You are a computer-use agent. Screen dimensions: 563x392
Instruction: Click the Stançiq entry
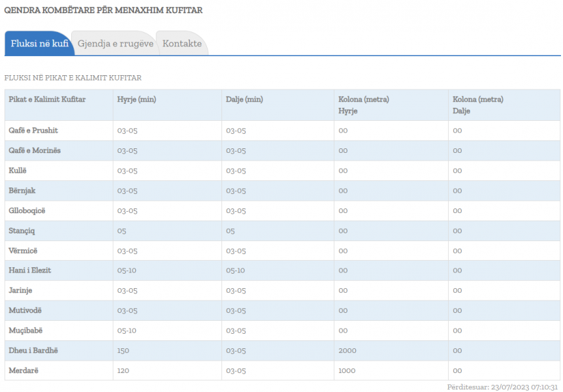pyautogui.click(x=22, y=231)
